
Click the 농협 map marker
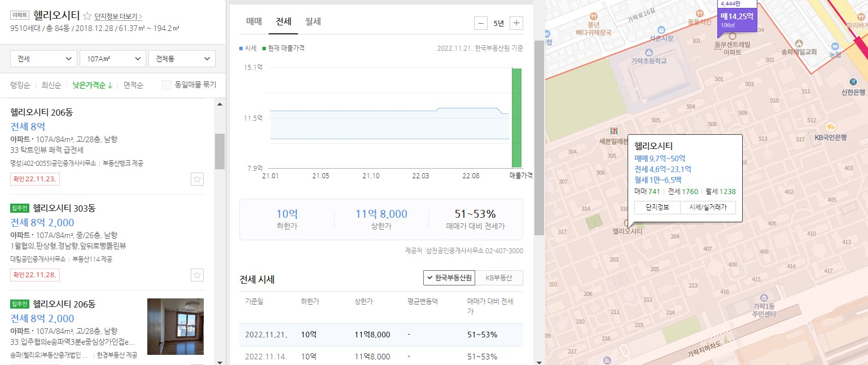pos(835,46)
